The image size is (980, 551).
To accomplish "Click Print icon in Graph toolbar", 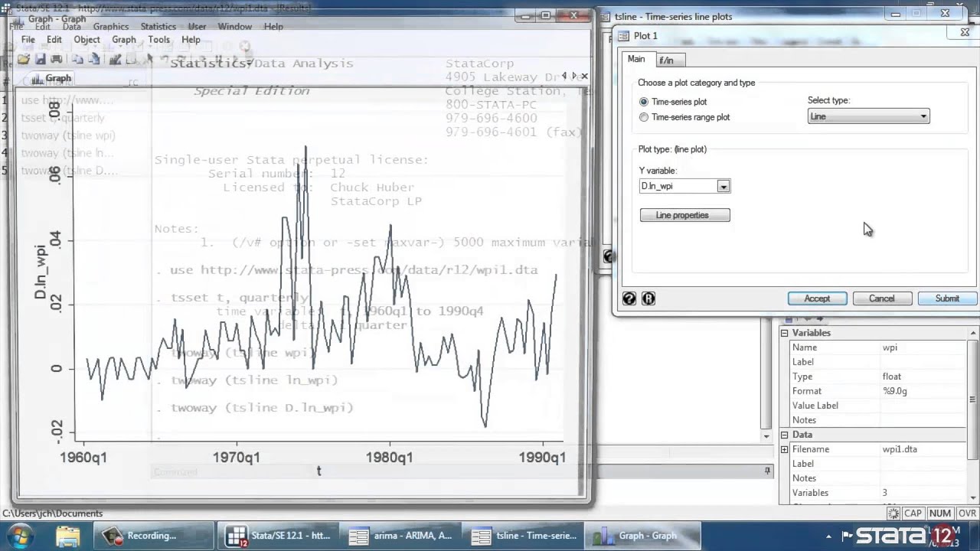I will (x=56, y=59).
